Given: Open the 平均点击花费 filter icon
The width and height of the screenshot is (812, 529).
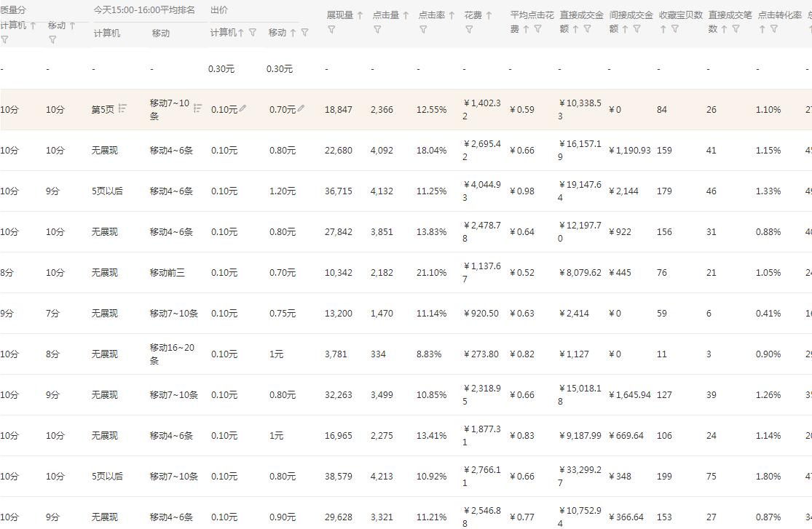Looking at the screenshot, I should [537, 29].
